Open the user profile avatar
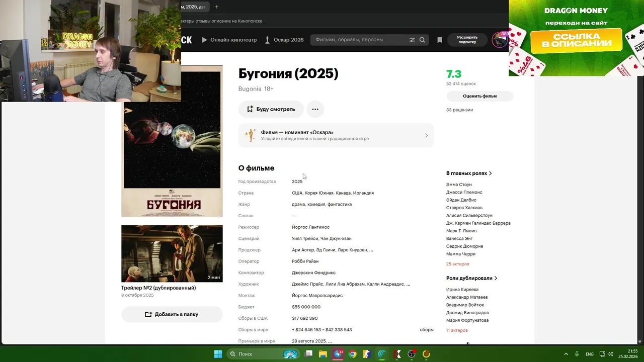 tap(500, 40)
